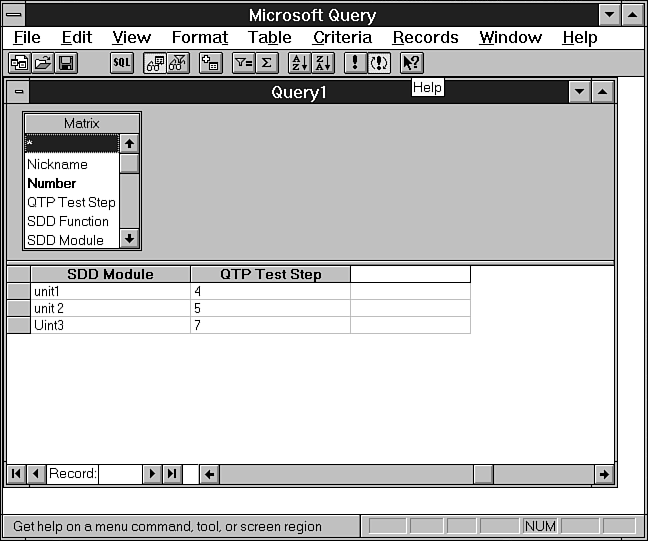Save the query with the floppy disk icon
The width and height of the screenshot is (648, 541).
point(66,63)
